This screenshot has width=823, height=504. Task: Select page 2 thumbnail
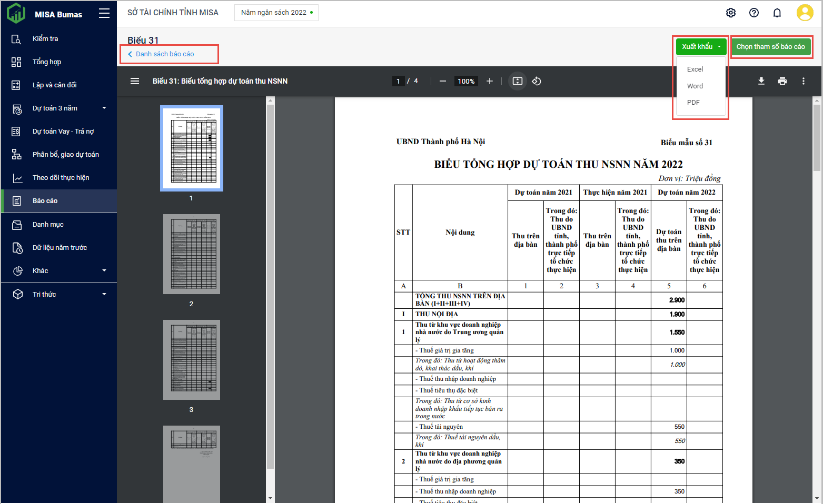point(191,254)
